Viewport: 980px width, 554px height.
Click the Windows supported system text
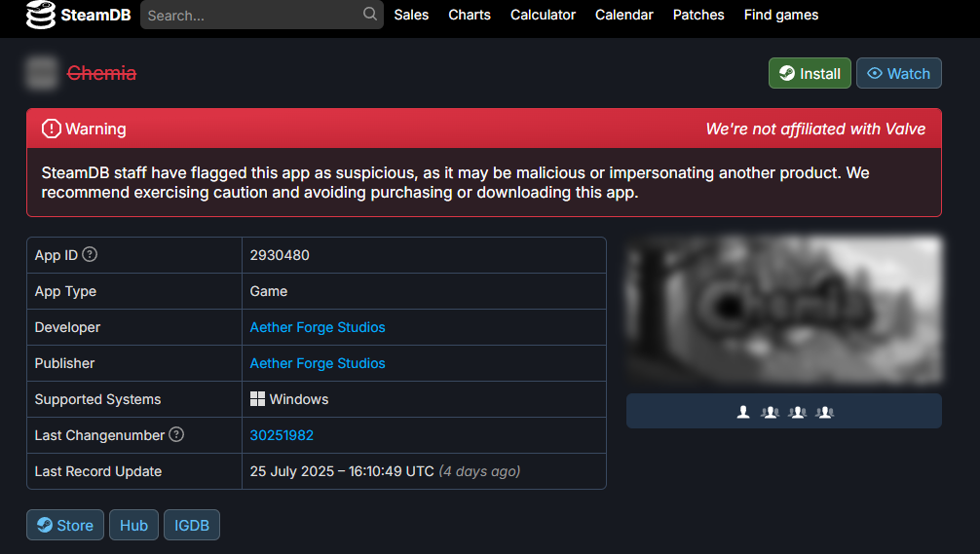[299, 399]
